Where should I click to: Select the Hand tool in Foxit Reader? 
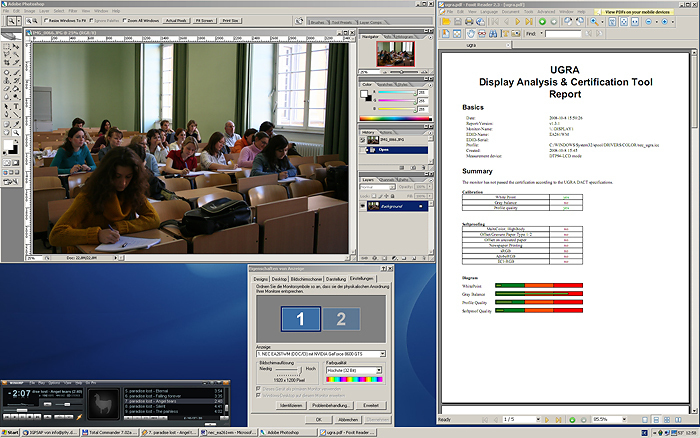[x=471, y=33]
